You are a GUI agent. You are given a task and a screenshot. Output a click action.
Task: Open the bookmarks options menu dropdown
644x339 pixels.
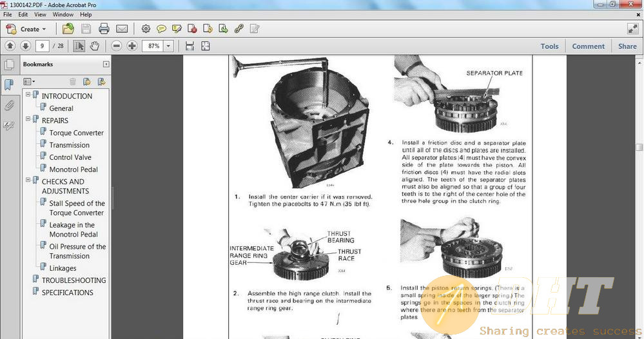pos(29,82)
